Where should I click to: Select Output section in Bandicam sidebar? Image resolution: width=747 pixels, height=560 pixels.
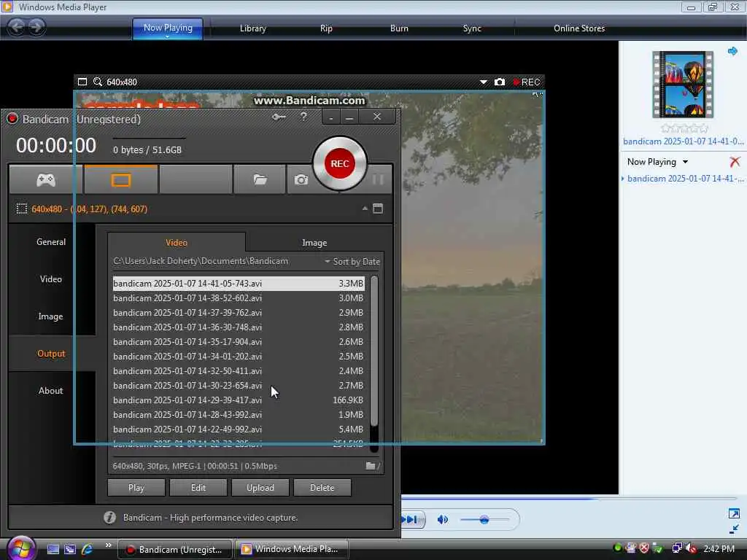tap(51, 354)
